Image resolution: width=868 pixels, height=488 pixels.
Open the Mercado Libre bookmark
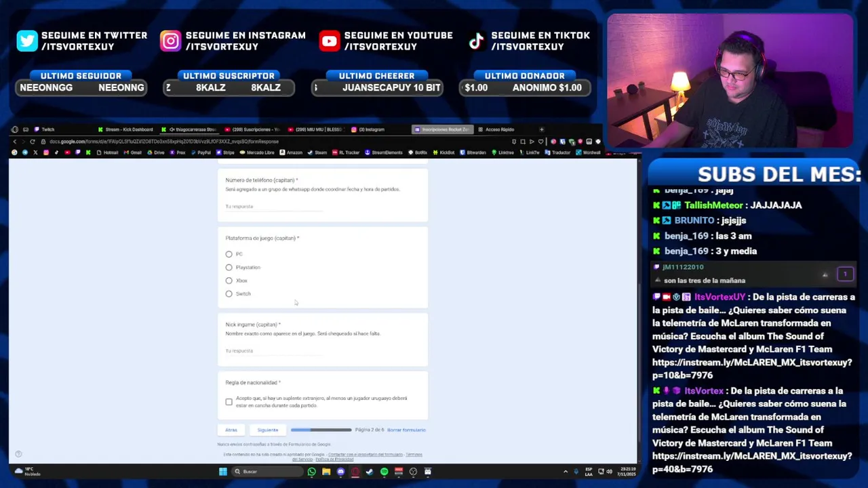tap(257, 152)
